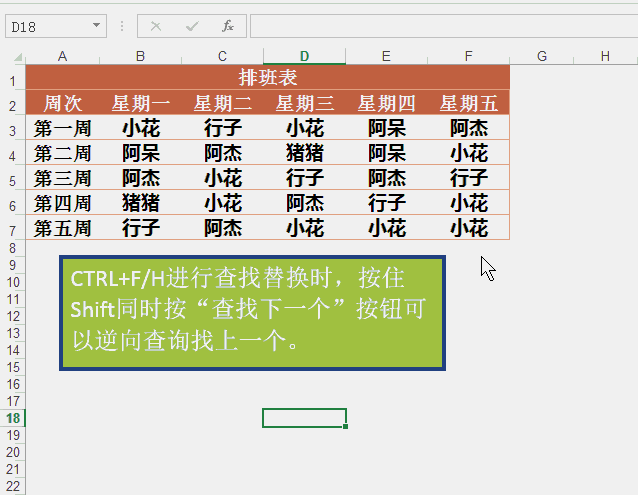Click the Enter checkmark icon in formula bar

click(x=192, y=26)
